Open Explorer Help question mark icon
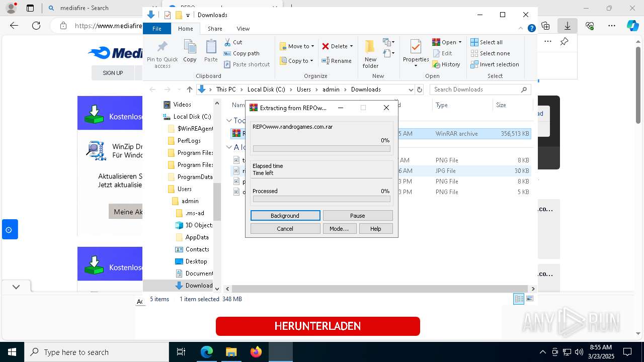 click(531, 29)
